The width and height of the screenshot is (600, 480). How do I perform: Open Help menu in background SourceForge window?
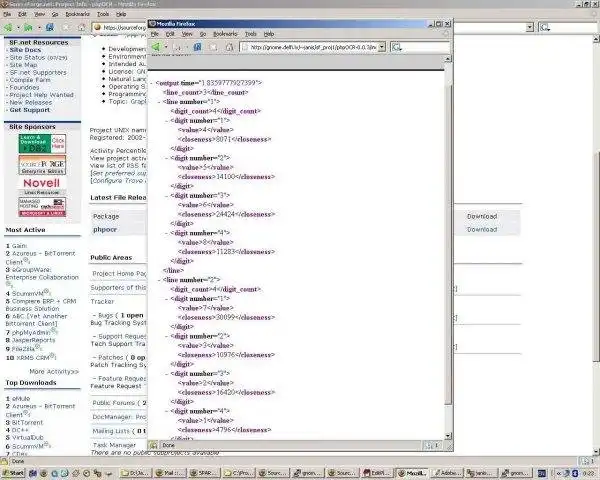pyautogui.click(x=121, y=14)
